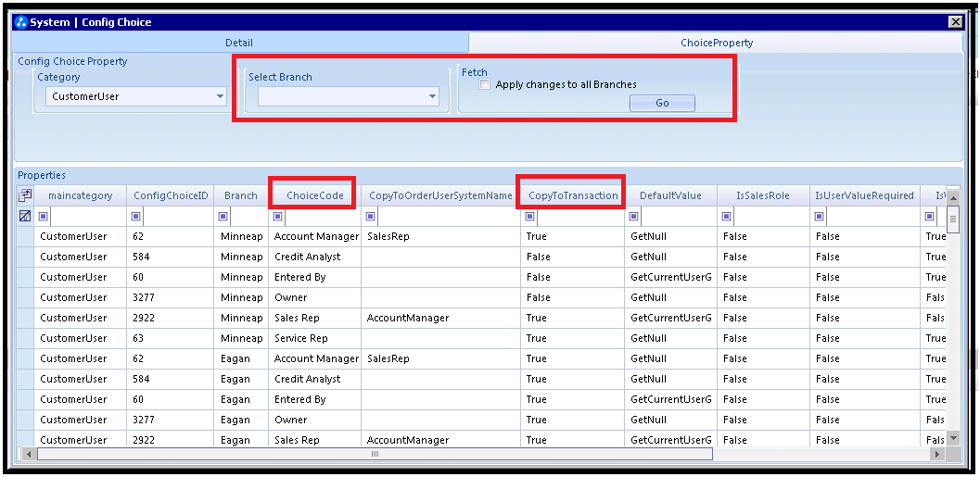
Task: Click CopyToTransaction False cell in Minneap Owner row
Action: [572, 297]
